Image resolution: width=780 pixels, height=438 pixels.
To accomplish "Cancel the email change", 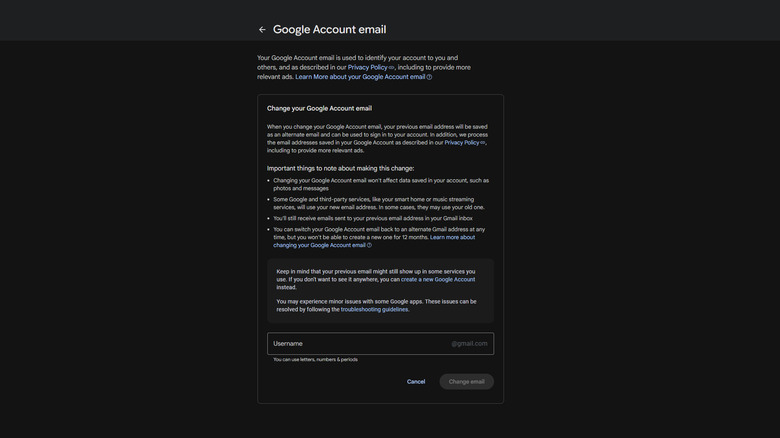I will [416, 382].
